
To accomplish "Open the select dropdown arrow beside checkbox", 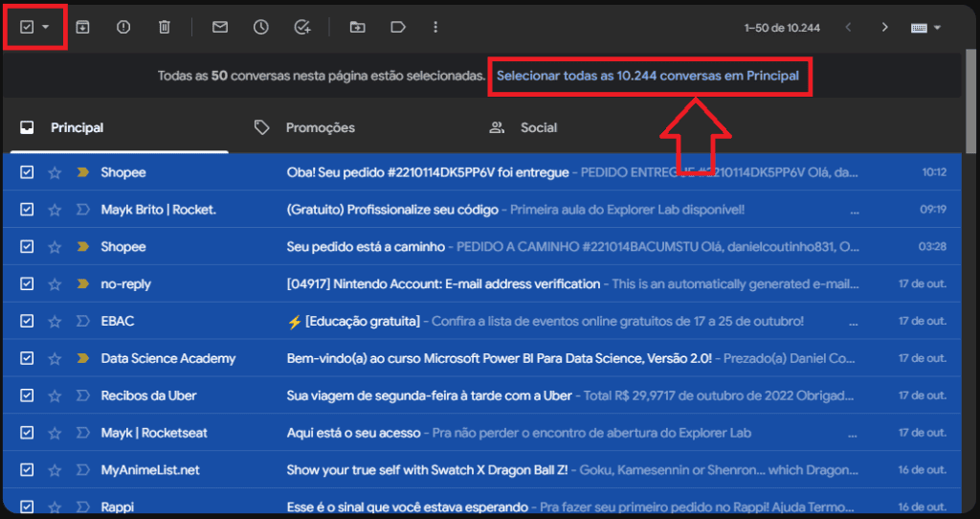I will (x=46, y=27).
